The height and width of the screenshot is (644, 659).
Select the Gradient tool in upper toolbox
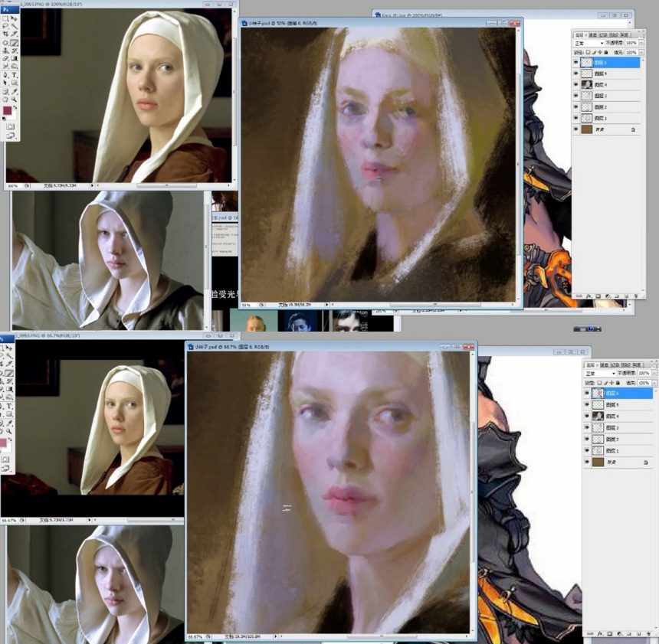pyautogui.click(x=14, y=58)
